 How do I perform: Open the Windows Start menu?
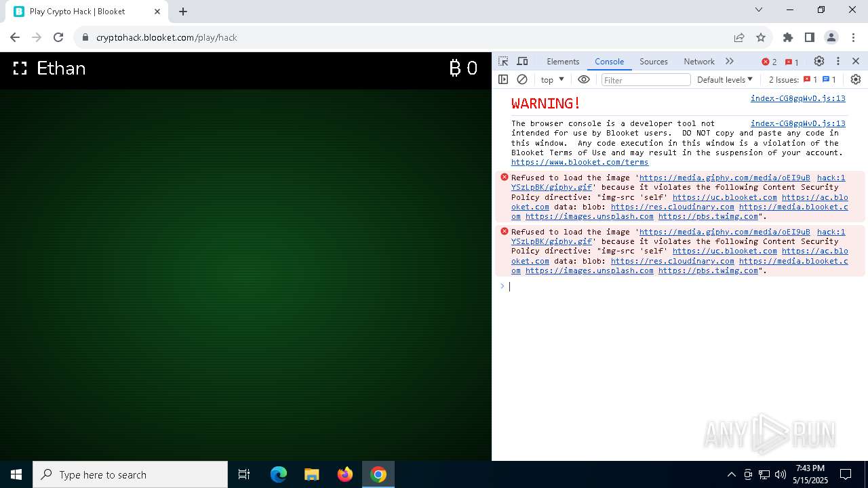click(x=16, y=474)
